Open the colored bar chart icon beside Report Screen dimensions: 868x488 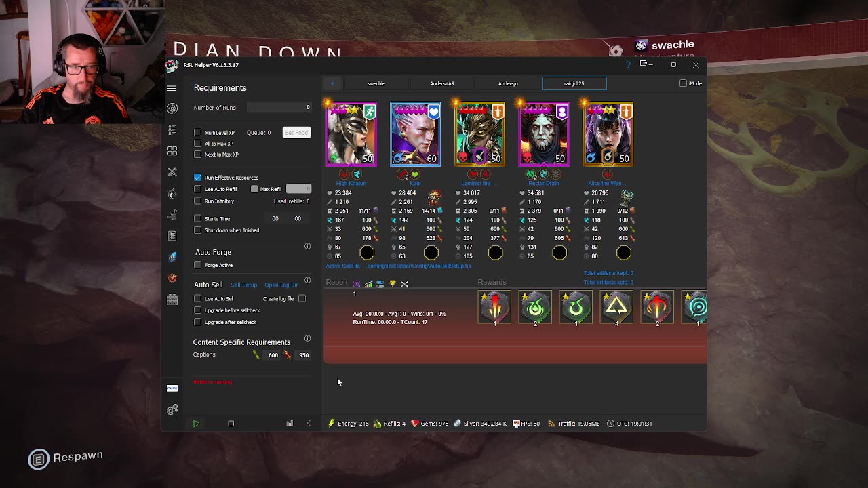(x=368, y=284)
